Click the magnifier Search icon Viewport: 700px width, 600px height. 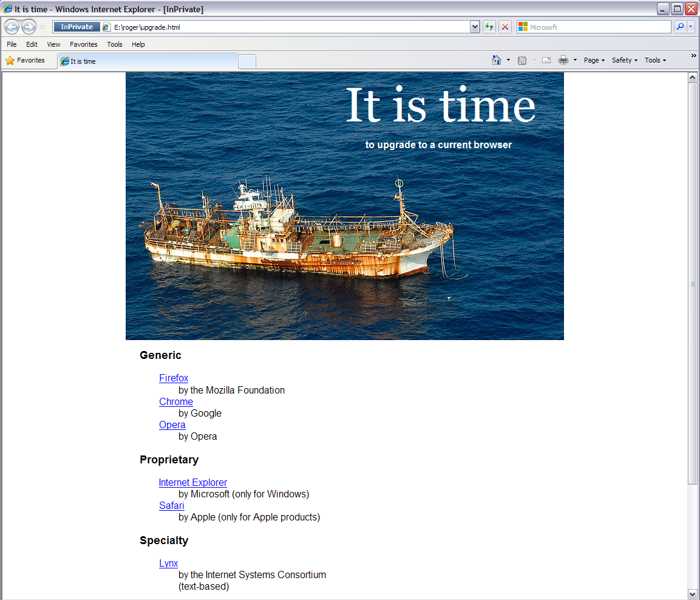click(x=679, y=27)
